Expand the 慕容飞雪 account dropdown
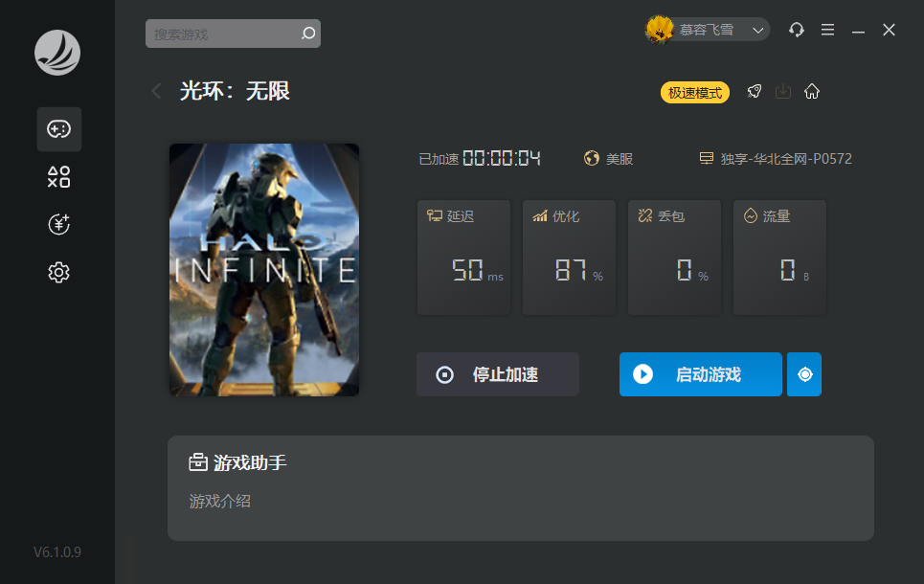The width and height of the screenshot is (924, 584). pos(757,30)
